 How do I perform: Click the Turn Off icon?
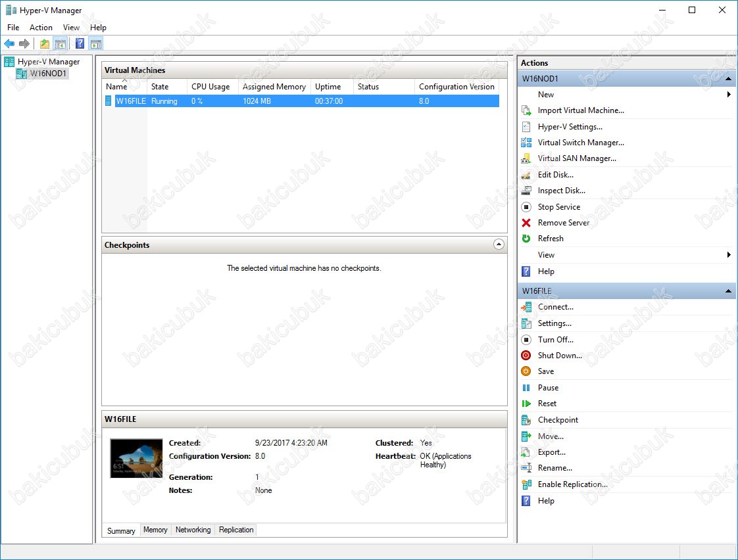pos(526,339)
